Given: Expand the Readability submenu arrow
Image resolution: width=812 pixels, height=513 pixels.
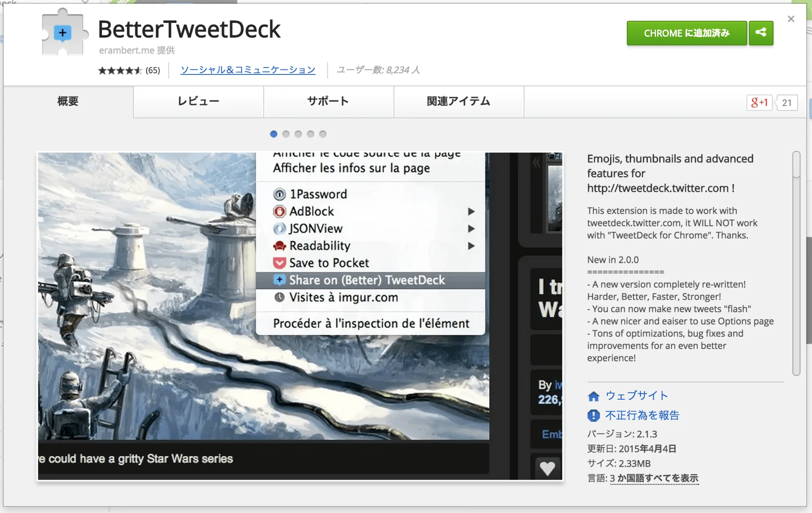Looking at the screenshot, I should (x=471, y=246).
